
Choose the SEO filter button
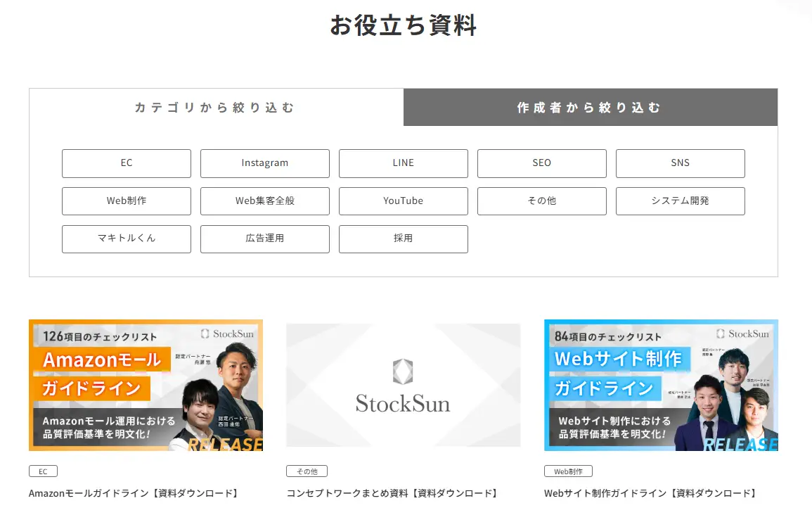tap(541, 163)
